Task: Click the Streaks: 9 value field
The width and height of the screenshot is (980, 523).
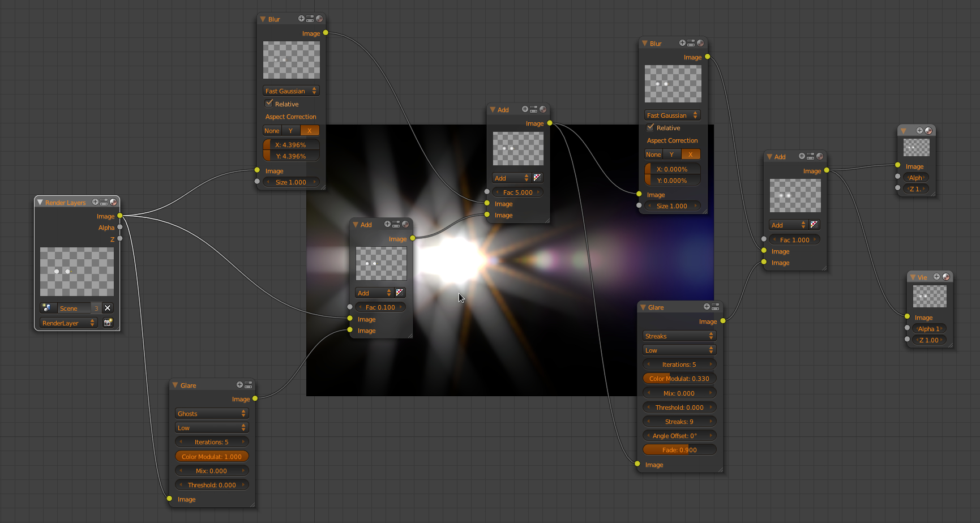Action: [x=679, y=421]
